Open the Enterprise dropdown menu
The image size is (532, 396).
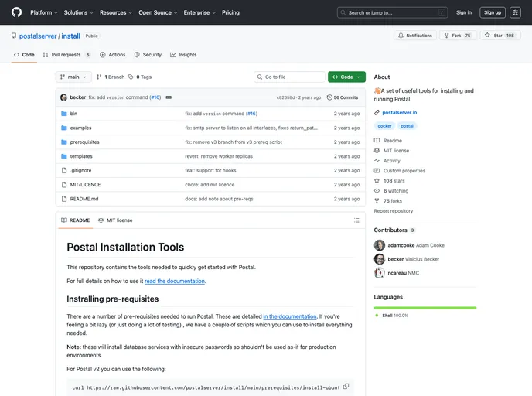pos(199,12)
